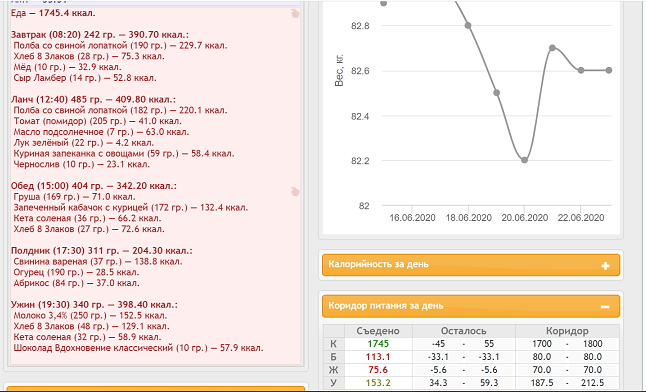Image resolution: width=646 pixels, height=392 pixels.
Task: Click the 22.06.2020 date label on chart
Action: pyautogui.click(x=581, y=218)
